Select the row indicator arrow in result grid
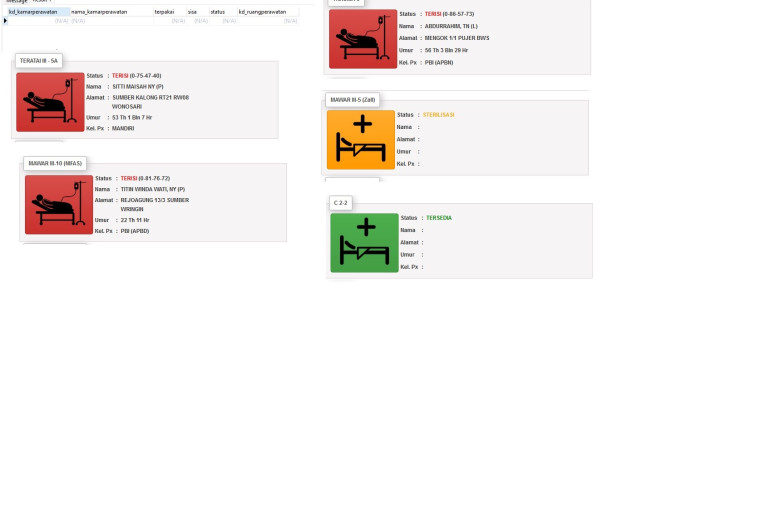This screenshot has height=520, width=760. [x=5, y=20]
